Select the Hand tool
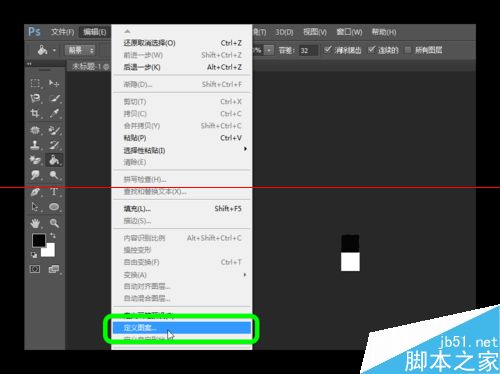 tap(35, 223)
